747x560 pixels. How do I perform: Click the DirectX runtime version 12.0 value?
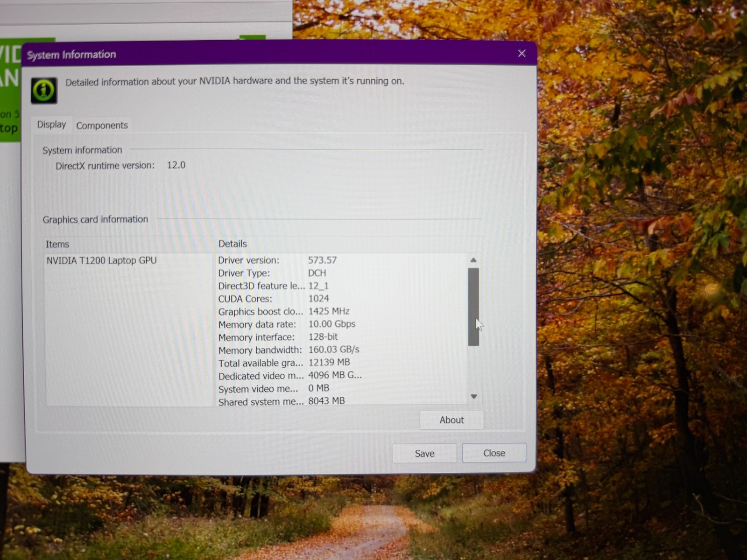tap(176, 165)
